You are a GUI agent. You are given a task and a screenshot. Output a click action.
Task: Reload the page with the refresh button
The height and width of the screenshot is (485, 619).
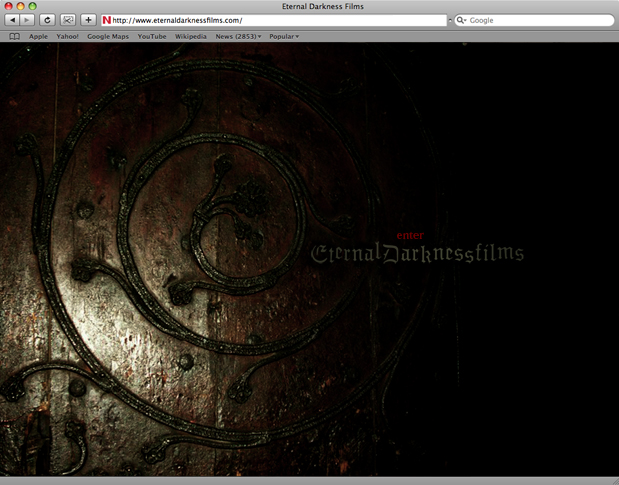[x=47, y=20]
